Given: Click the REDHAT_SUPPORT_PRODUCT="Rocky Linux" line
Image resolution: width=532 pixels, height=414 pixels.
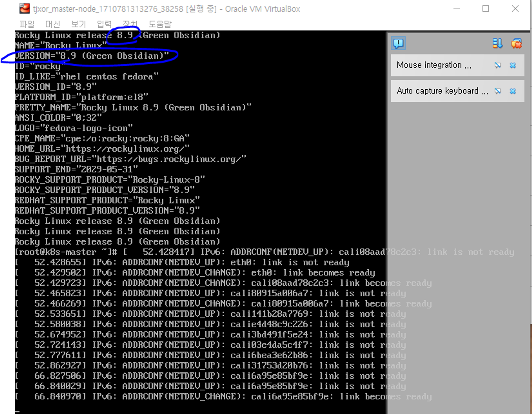Looking at the screenshot, I should pyautogui.click(x=107, y=200).
